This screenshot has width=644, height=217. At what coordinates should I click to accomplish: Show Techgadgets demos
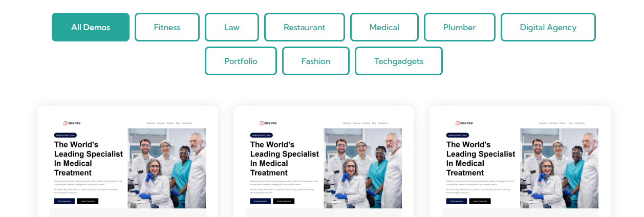point(399,61)
